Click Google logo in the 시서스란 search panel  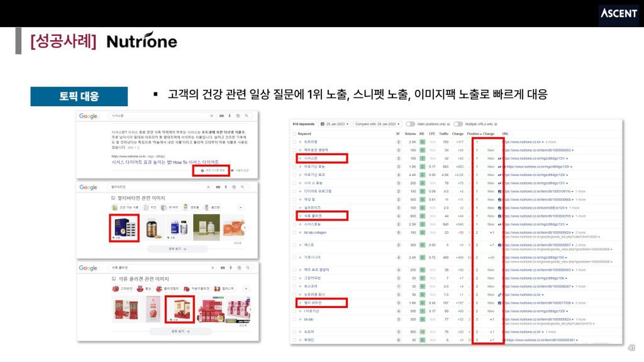coord(88,116)
